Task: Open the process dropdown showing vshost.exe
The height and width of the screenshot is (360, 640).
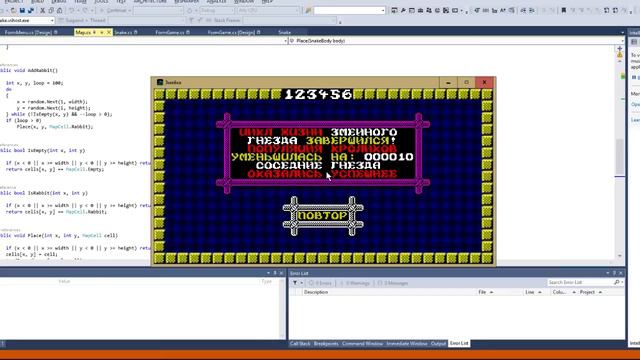Action: pyautogui.click(x=27, y=20)
